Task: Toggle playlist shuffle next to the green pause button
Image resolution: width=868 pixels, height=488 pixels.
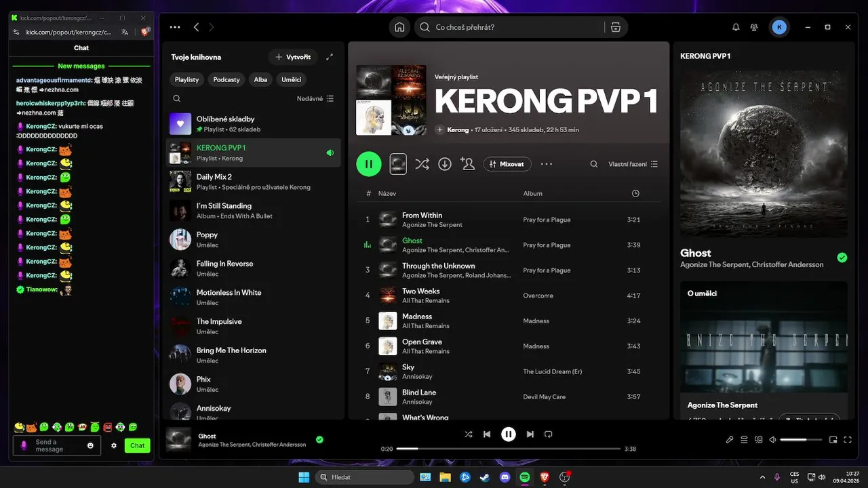Action: coord(422,163)
